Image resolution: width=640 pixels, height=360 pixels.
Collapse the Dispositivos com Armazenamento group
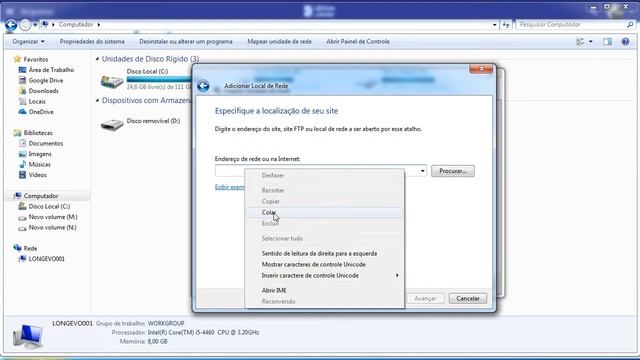tap(97, 100)
